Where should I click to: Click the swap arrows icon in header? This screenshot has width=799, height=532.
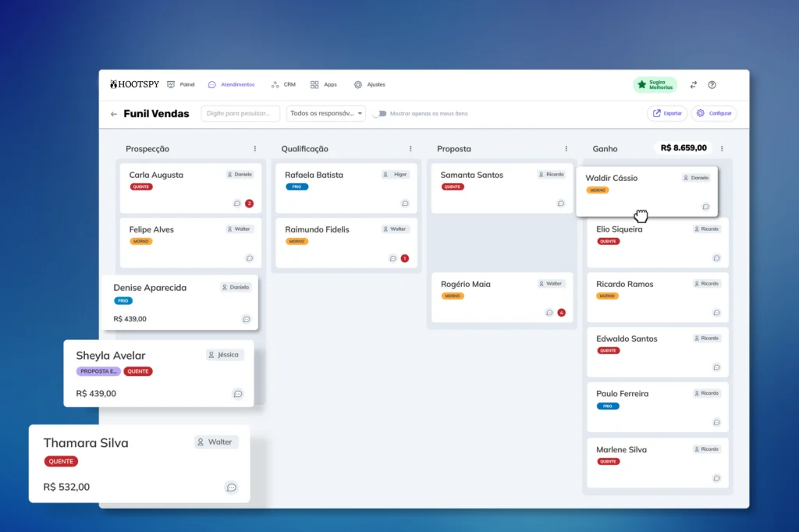(693, 84)
